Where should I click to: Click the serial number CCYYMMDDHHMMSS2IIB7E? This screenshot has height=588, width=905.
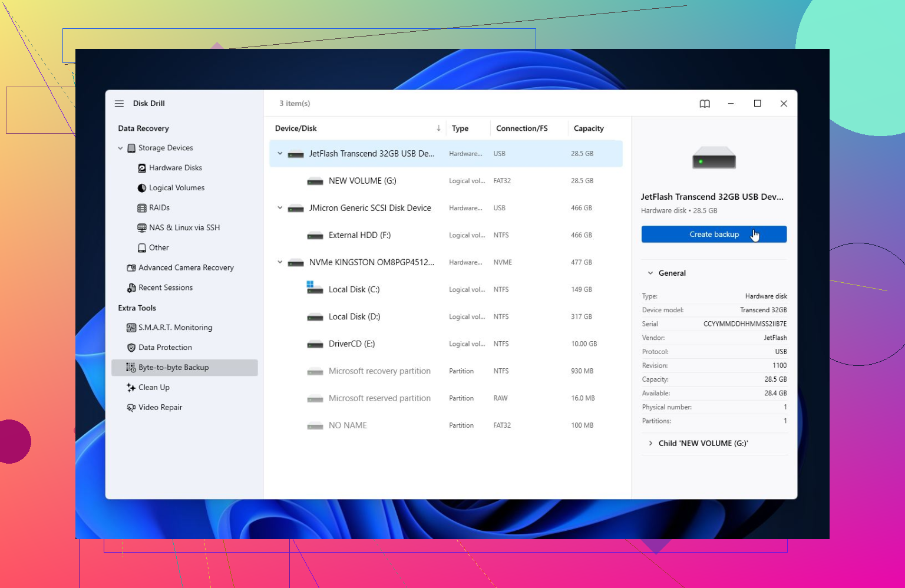click(745, 324)
